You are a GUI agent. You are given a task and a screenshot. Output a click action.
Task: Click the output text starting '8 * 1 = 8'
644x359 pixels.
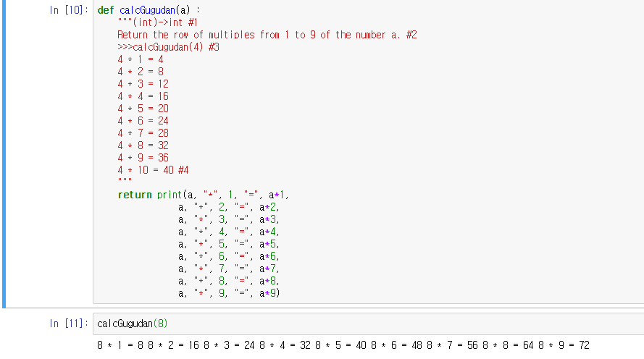(343, 345)
